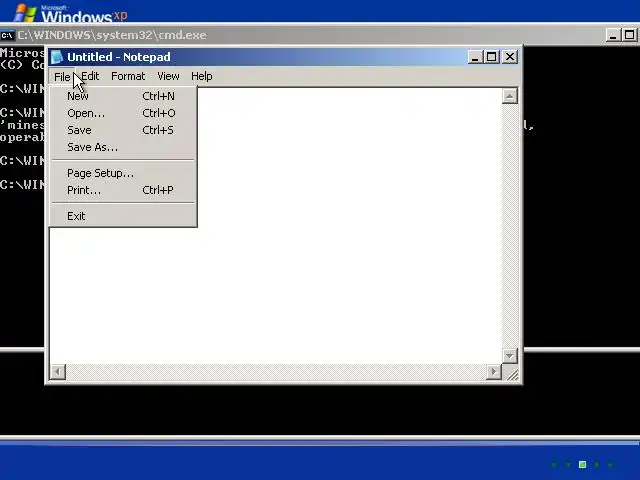Screen dimensions: 640x480
Task: Click Notepad vertical scrollbar up arrow
Action: click(x=509, y=96)
